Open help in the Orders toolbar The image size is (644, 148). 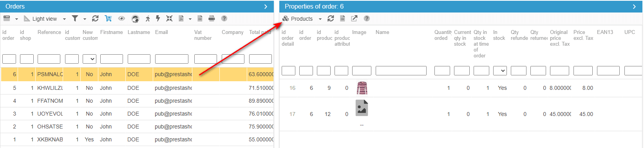[224, 18]
